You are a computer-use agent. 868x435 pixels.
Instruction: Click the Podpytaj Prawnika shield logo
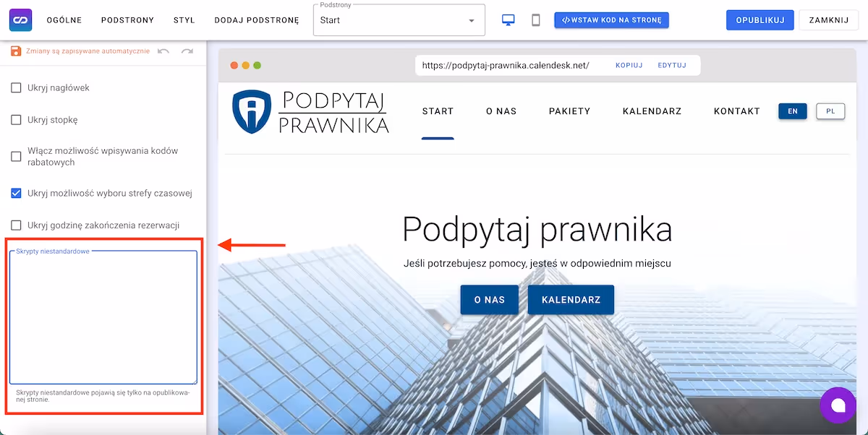pyautogui.click(x=251, y=111)
